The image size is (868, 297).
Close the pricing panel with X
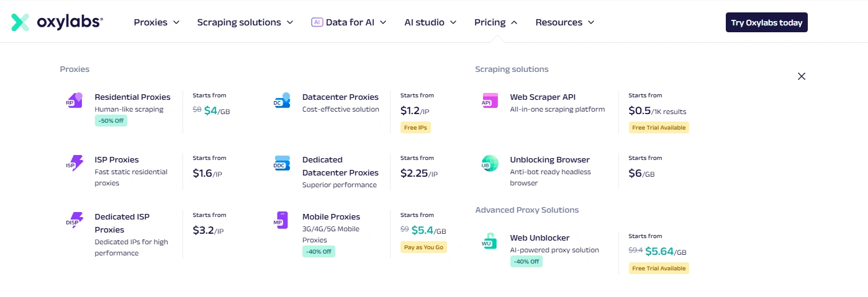click(802, 76)
